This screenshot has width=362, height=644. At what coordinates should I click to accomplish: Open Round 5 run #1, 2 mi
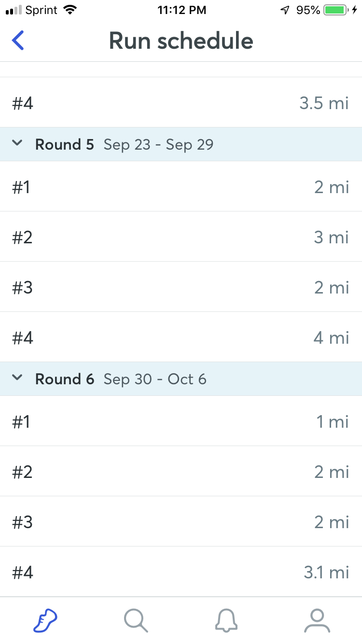pyautogui.click(x=181, y=187)
